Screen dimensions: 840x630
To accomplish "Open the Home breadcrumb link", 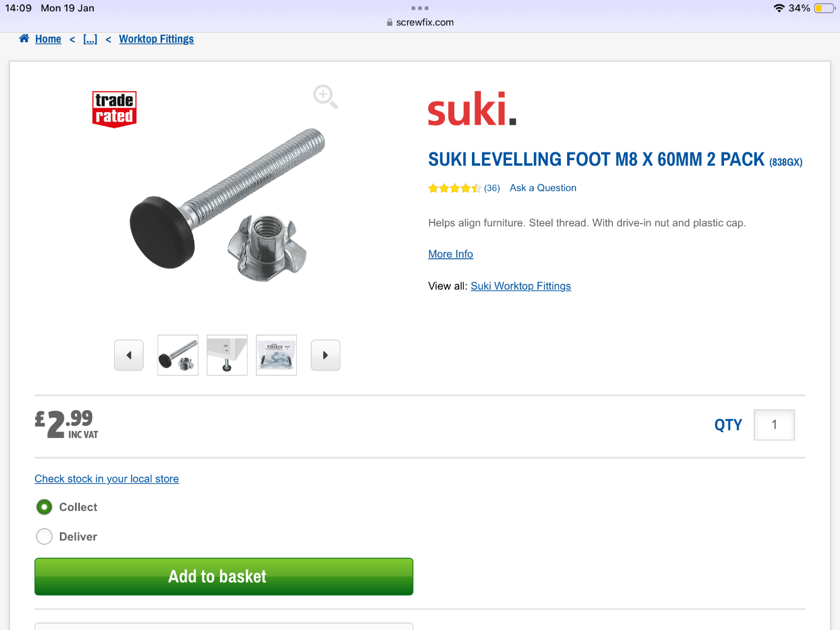I will point(48,39).
